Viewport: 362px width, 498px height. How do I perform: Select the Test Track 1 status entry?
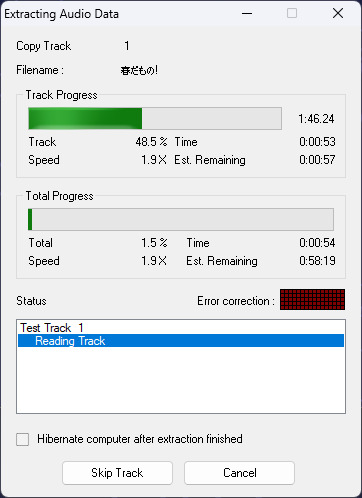point(52,328)
